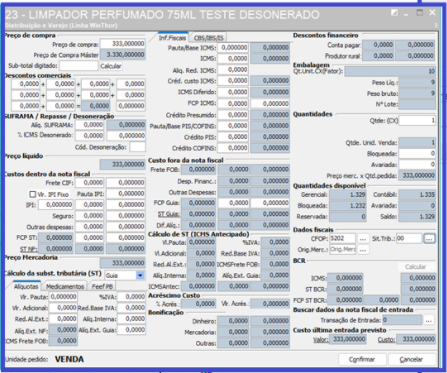Open the Feef PB tab

[x=102, y=286]
